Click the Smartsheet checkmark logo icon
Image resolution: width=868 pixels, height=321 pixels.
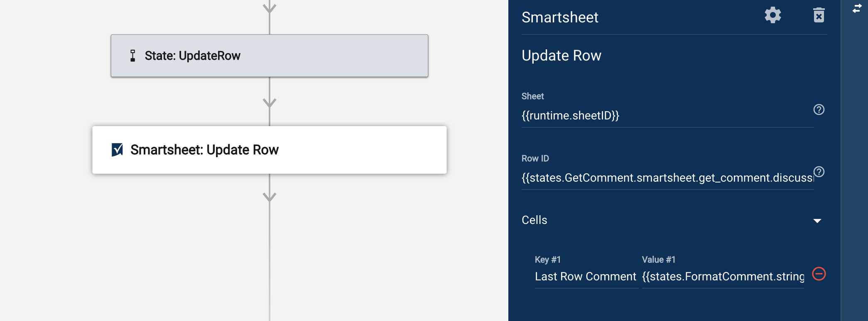click(x=118, y=150)
